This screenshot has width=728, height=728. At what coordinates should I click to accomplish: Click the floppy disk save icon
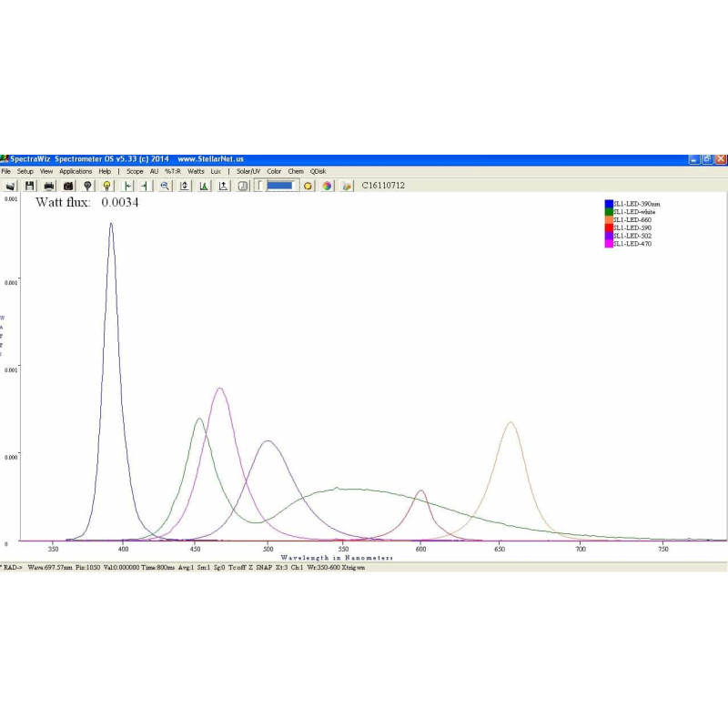click(x=29, y=186)
